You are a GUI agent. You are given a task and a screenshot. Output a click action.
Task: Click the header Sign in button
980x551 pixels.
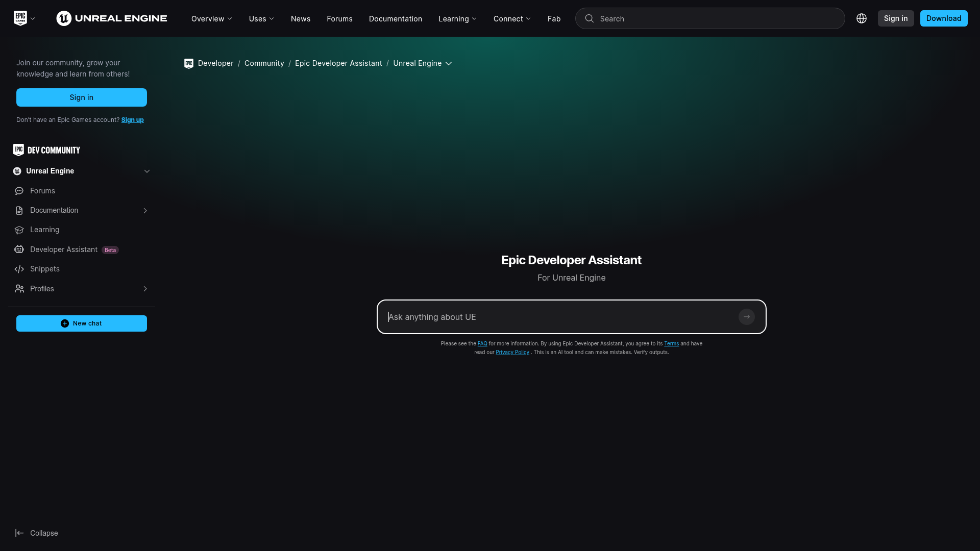(896, 18)
